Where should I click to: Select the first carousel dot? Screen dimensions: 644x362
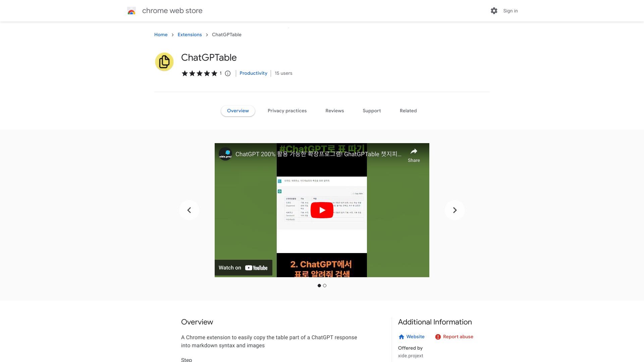click(319, 286)
